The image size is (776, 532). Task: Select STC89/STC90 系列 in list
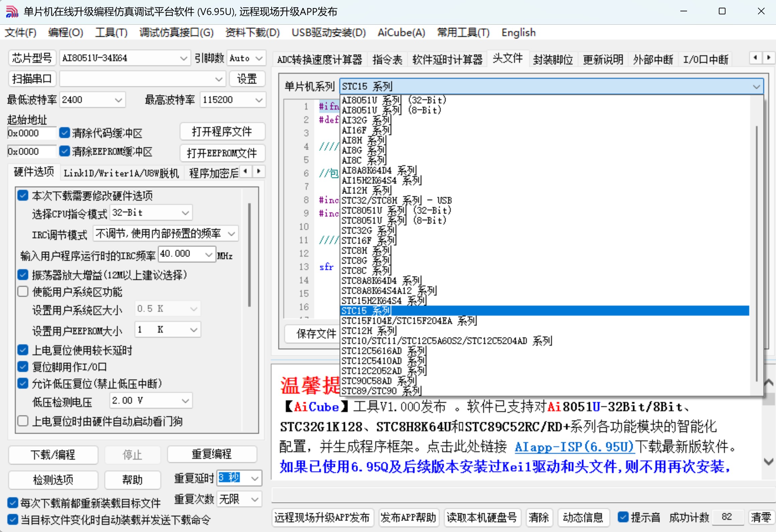545,391
